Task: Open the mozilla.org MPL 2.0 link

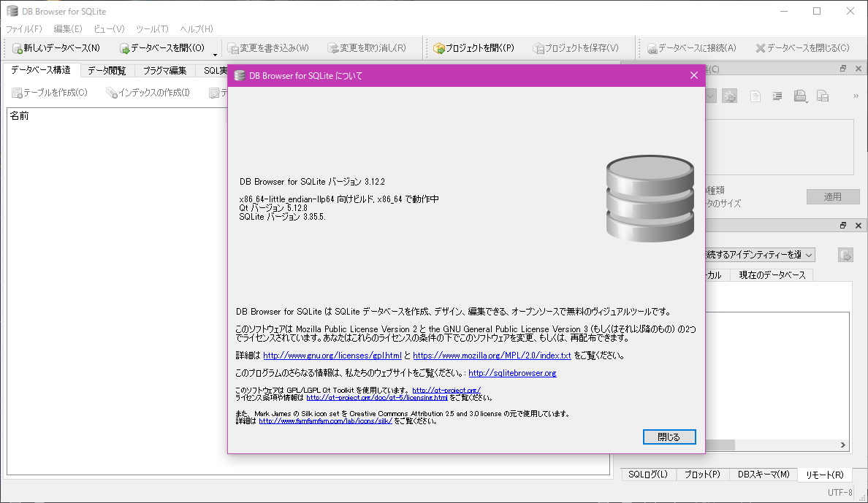Action: point(492,356)
